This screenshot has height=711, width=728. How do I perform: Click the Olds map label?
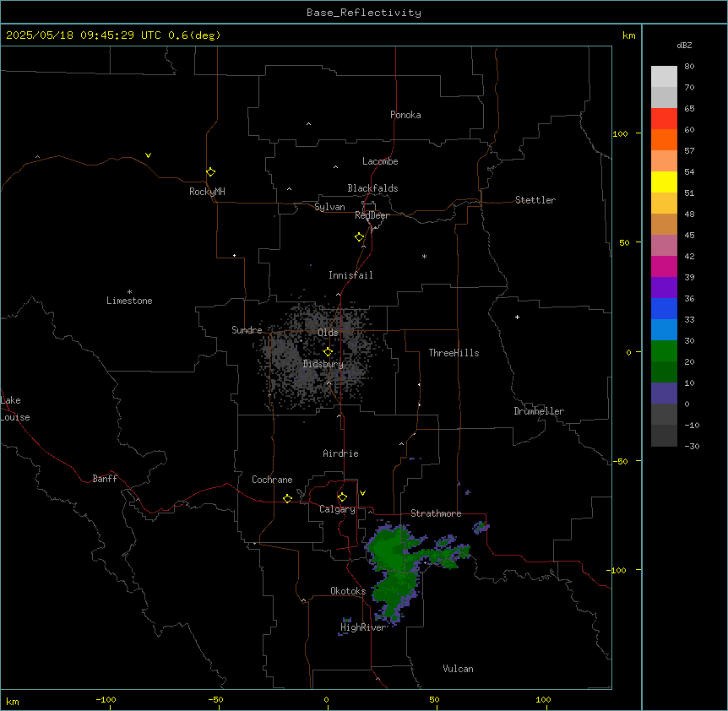[x=328, y=333]
